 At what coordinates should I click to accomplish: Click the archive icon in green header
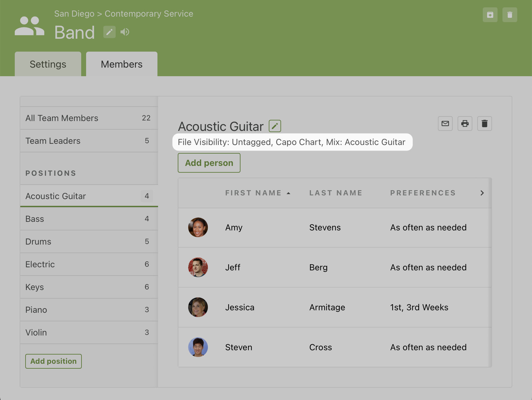tap(490, 15)
